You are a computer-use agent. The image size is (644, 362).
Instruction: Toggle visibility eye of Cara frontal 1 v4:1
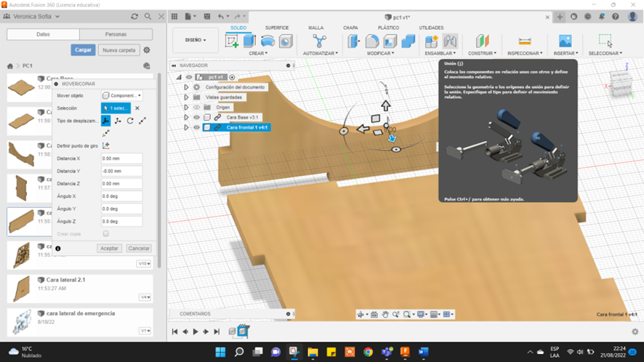tap(197, 127)
